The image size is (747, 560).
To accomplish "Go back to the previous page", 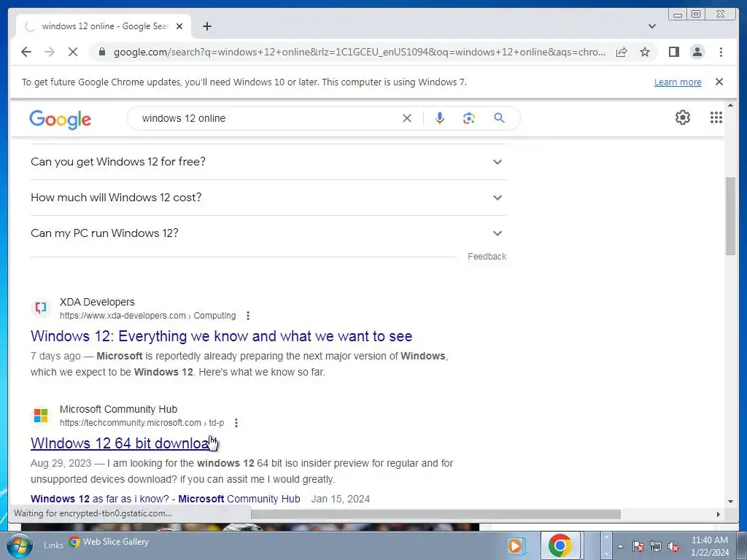I will point(26,52).
